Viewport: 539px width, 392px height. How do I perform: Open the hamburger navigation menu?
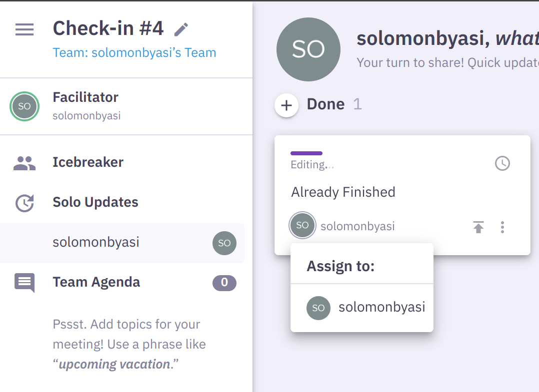24,29
